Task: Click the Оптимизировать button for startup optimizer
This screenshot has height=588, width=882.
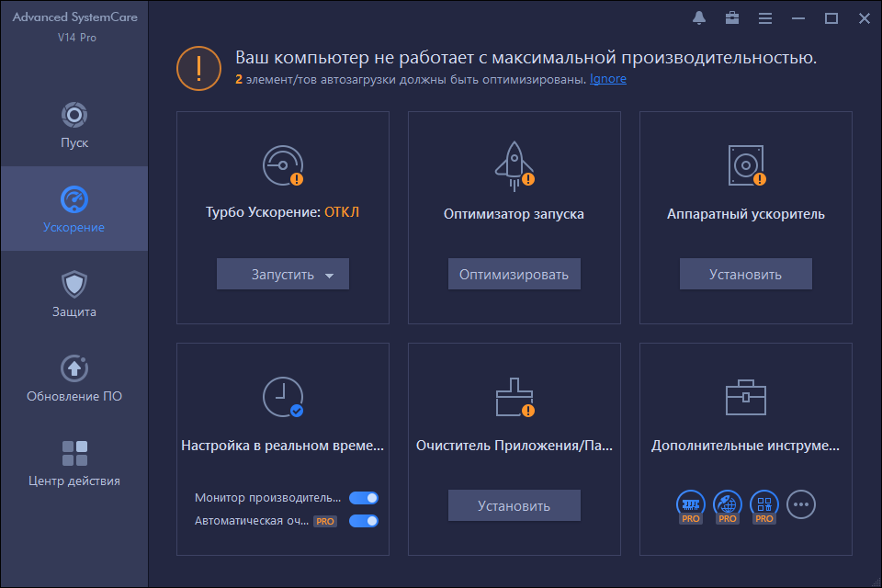Action: [x=514, y=273]
